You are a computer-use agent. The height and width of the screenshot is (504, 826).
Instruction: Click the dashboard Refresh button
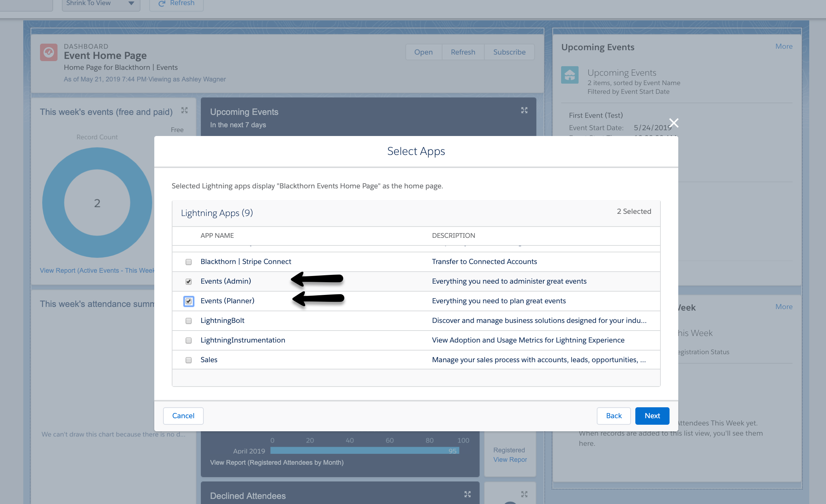pos(463,52)
